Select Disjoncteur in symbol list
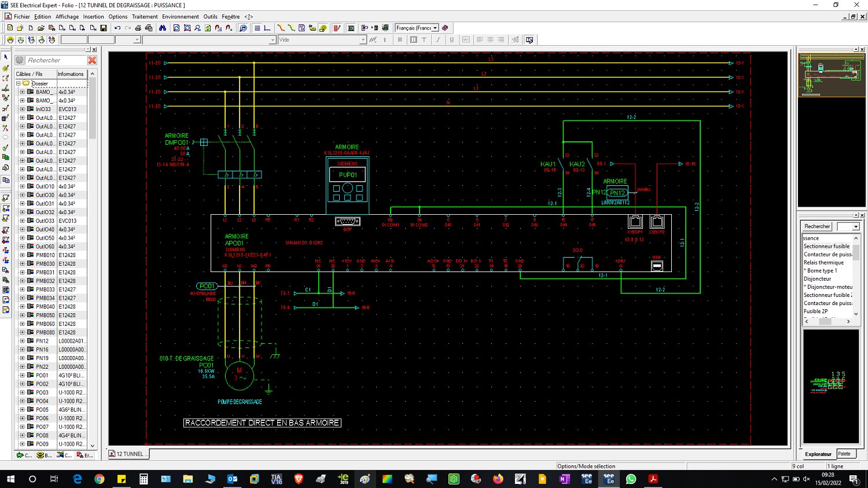This screenshot has height=488, width=868. 817,278
